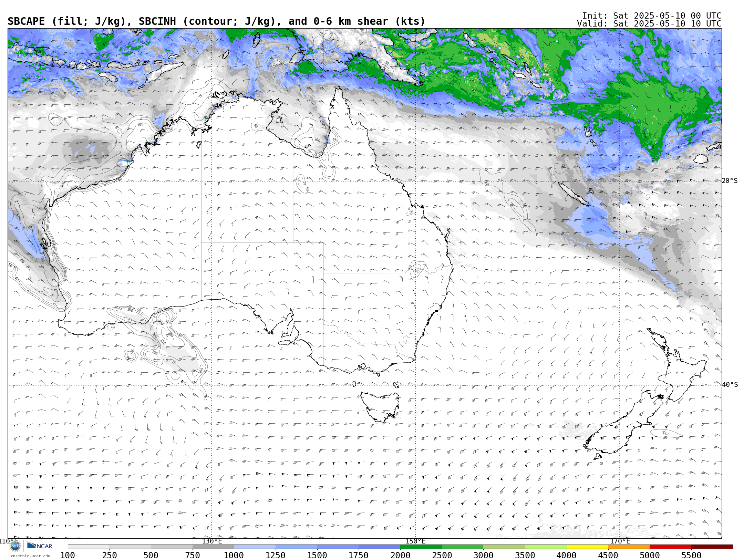Viewport: 744px width, 560px height.
Task: Click the 250 colorbar label
Action: pyautogui.click(x=109, y=555)
